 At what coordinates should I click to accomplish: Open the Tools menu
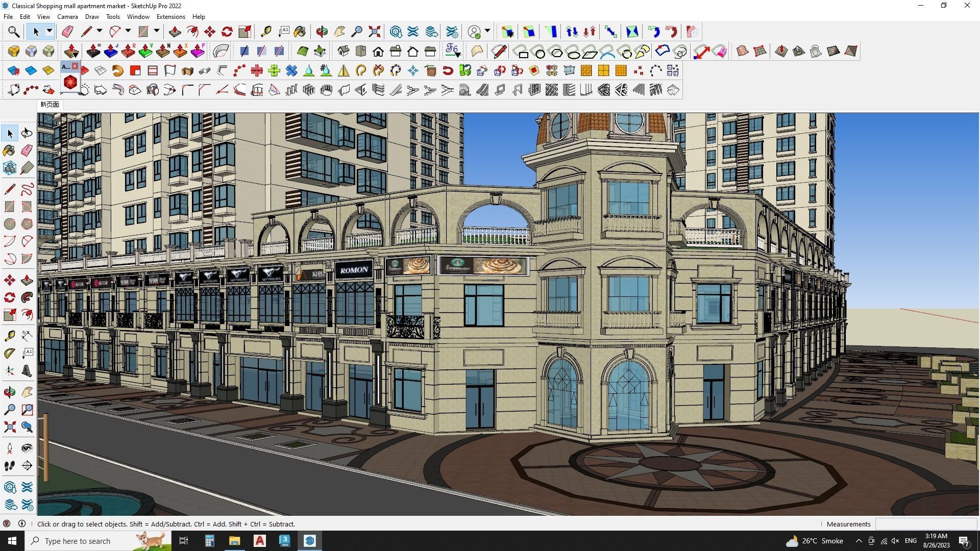(113, 16)
